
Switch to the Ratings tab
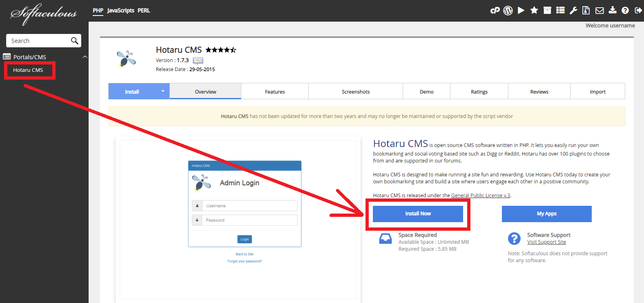[479, 91]
